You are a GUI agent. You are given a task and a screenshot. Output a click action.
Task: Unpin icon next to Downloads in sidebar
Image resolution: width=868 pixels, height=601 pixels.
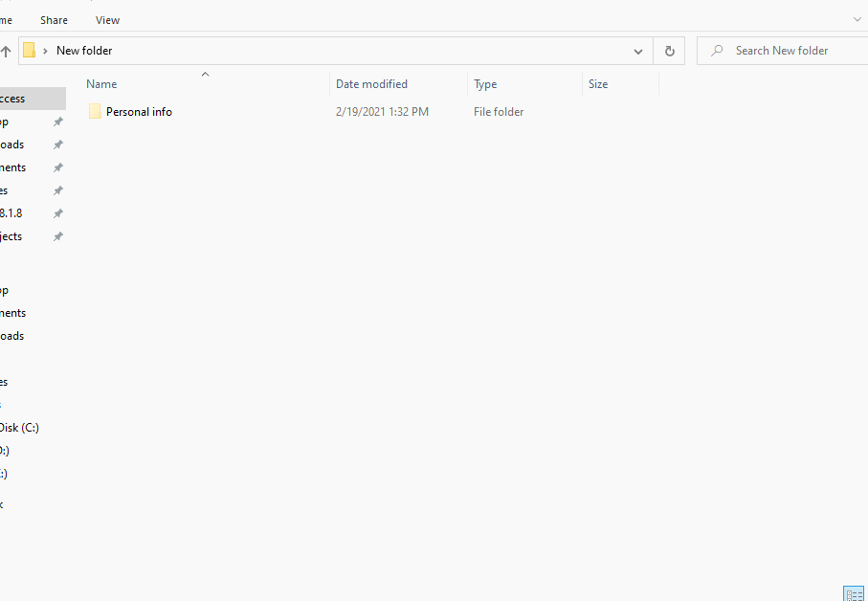pyautogui.click(x=57, y=145)
